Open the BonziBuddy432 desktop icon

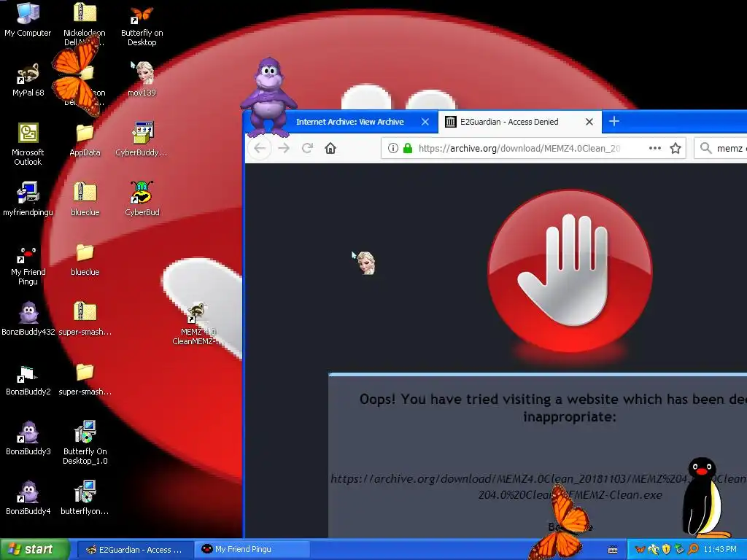coord(28,318)
